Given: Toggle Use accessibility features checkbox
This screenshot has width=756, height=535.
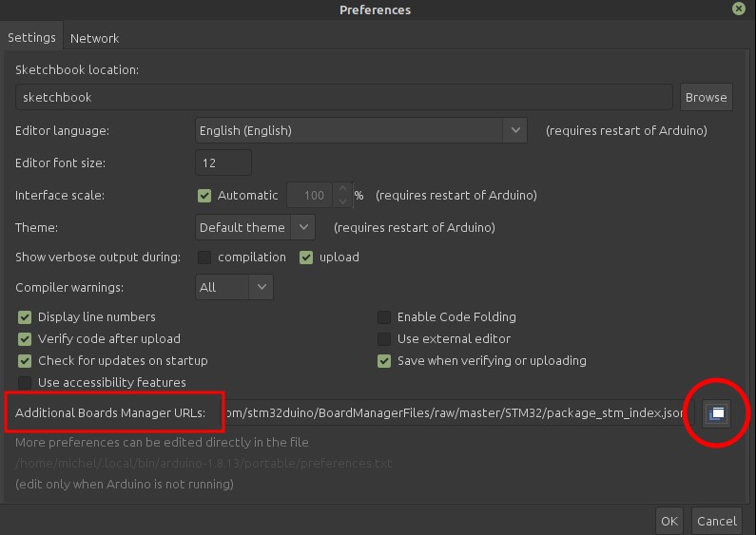Looking at the screenshot, I should point(26,383).
